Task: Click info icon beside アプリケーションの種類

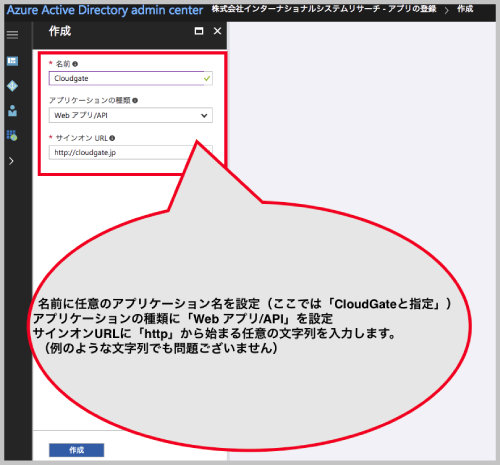Action: [x=135, y=101]
